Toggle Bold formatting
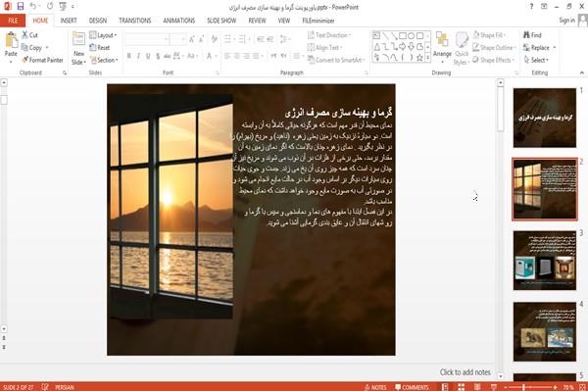 coord(129,56)
